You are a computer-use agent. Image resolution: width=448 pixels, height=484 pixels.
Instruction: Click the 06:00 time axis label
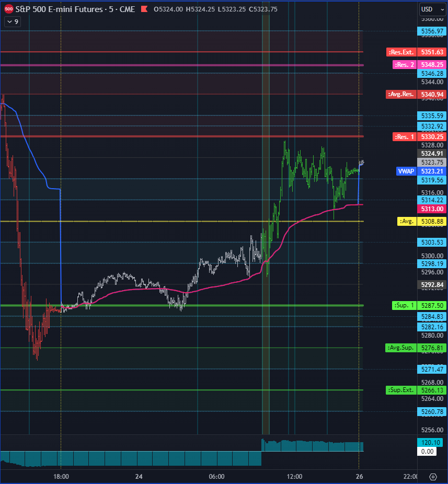(x=216, y=477)
